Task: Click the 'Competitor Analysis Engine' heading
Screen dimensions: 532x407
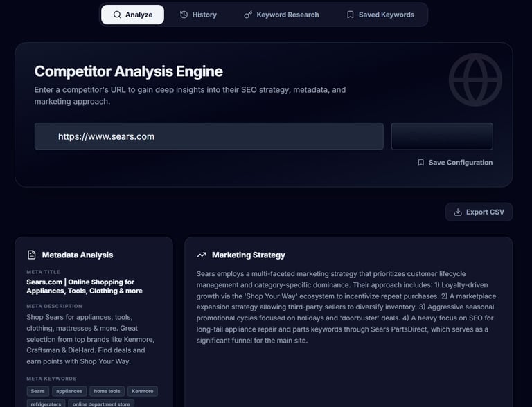Action: (x=129, y=71)
